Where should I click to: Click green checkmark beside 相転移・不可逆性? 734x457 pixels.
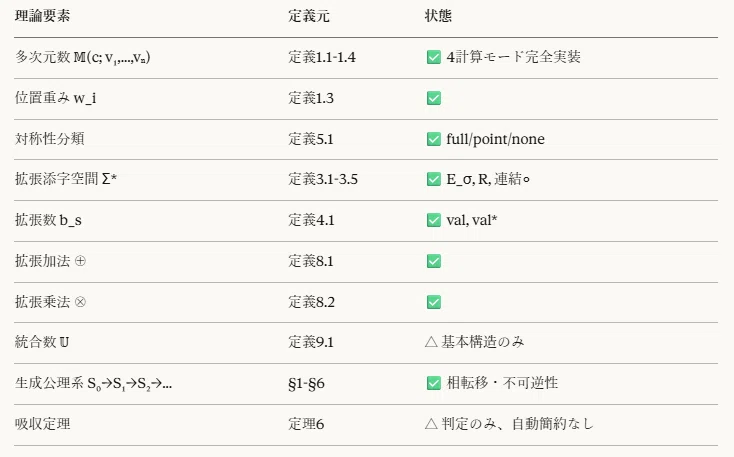434,383
